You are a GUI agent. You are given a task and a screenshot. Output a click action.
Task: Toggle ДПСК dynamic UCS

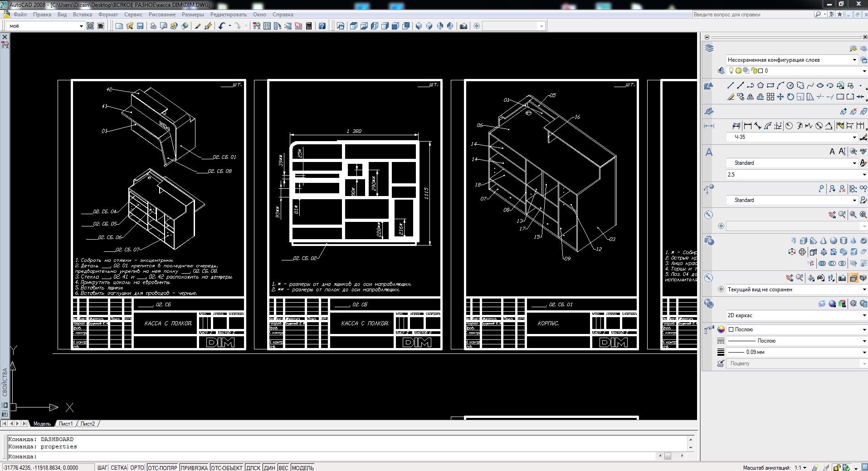254,468
